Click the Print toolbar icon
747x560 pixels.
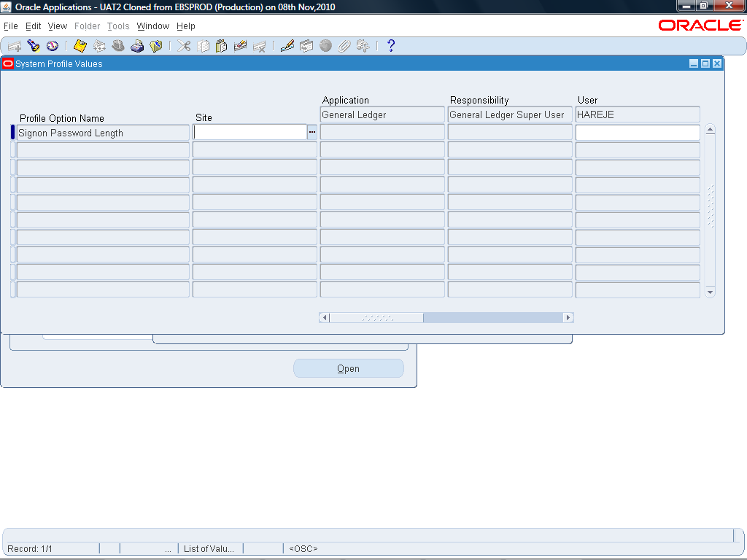pyautogui.click(x=137, y=45)
